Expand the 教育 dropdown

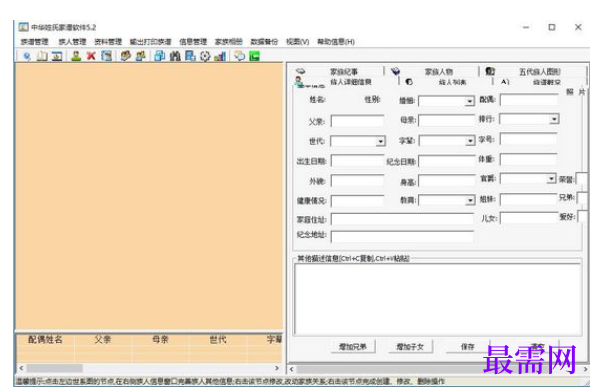(470, 200)
